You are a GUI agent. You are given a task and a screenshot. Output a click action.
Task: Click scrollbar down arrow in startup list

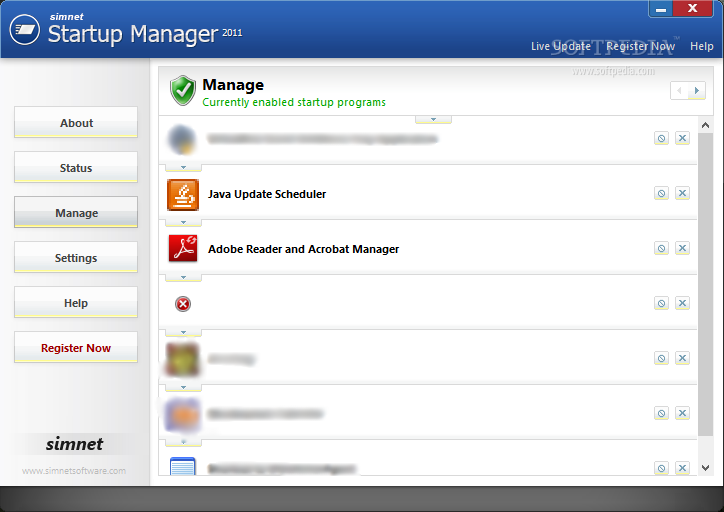[x=705, y=468]
